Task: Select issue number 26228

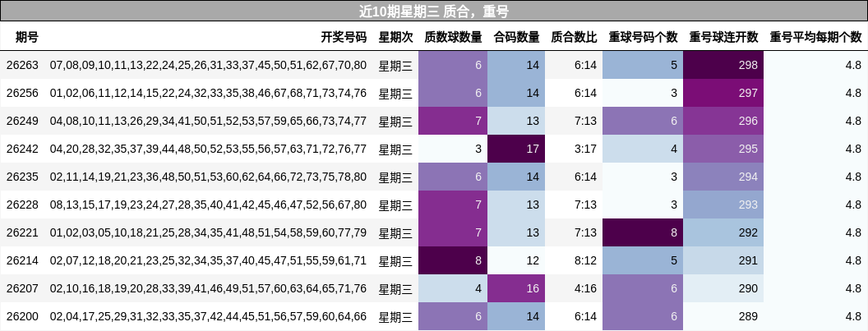Action: (x=23, y=205)
